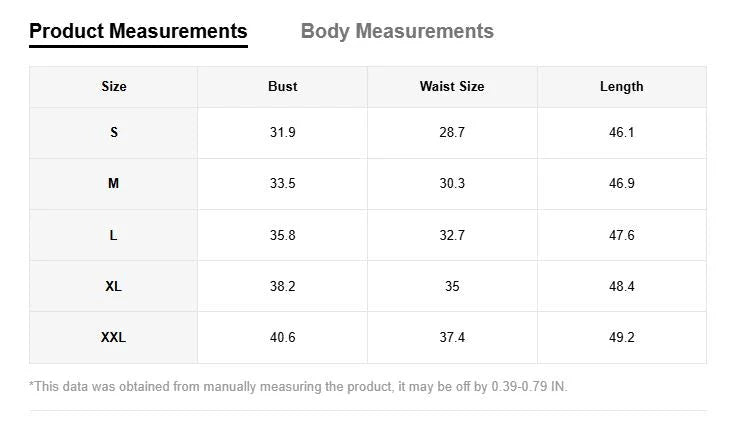Viewport: 750px width, 423px height.
Task: Click the manual measuring disclaimer note
Action: (298, 387)
